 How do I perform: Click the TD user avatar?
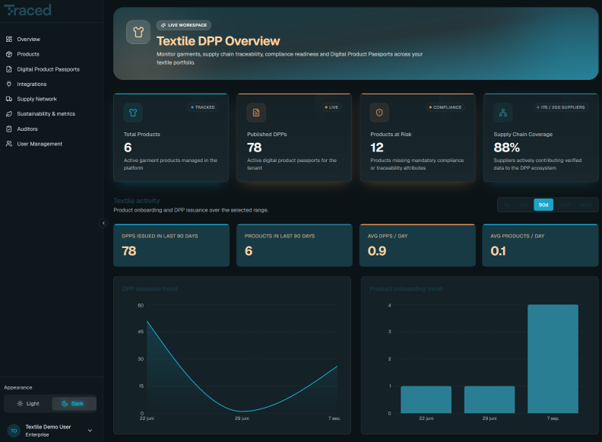[14, 431]
